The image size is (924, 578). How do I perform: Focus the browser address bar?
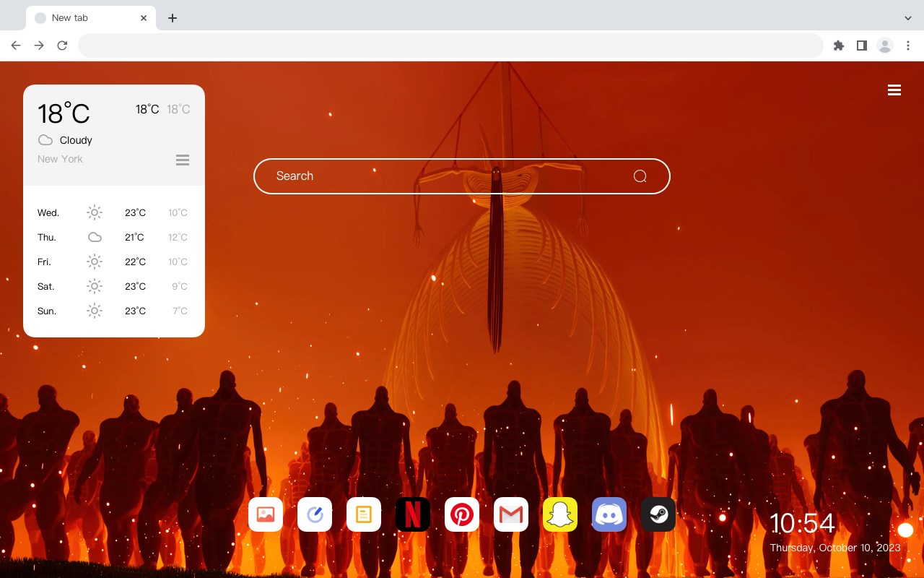click(x=450, y=46)
